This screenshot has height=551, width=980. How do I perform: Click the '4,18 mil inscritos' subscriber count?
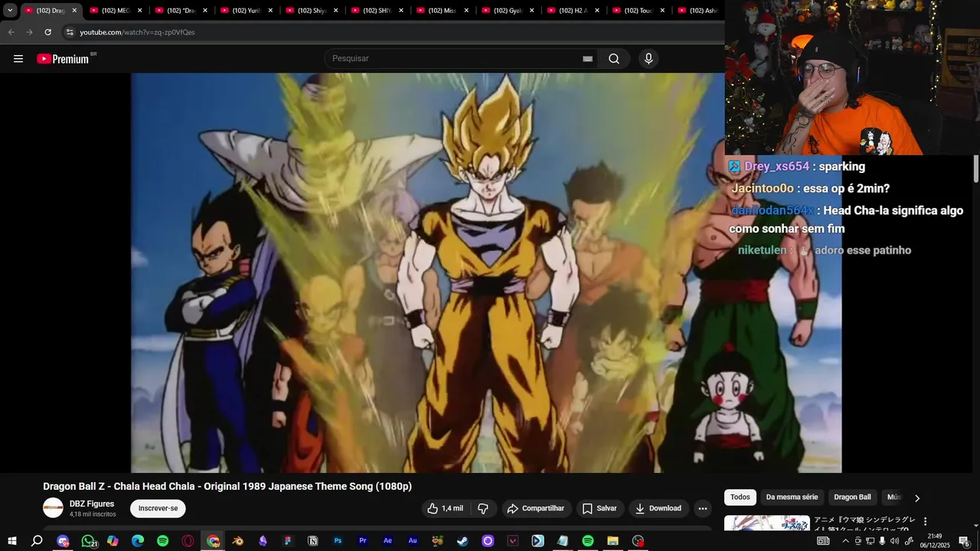pos(93,514)
